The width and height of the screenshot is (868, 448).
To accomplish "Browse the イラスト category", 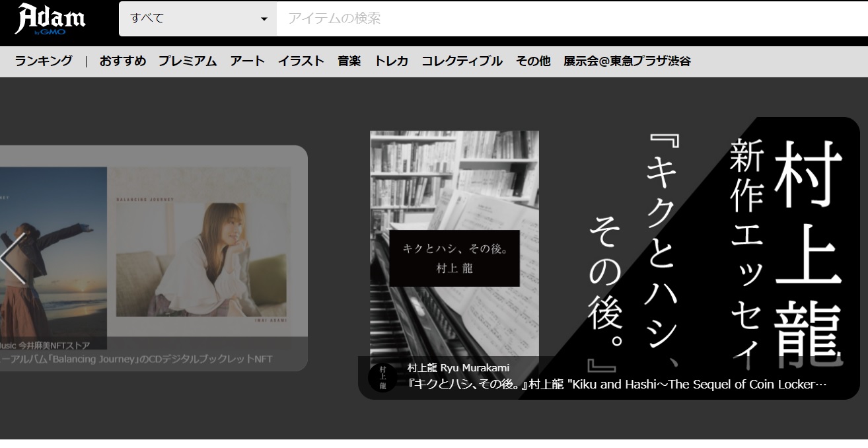I will (301, 61).
